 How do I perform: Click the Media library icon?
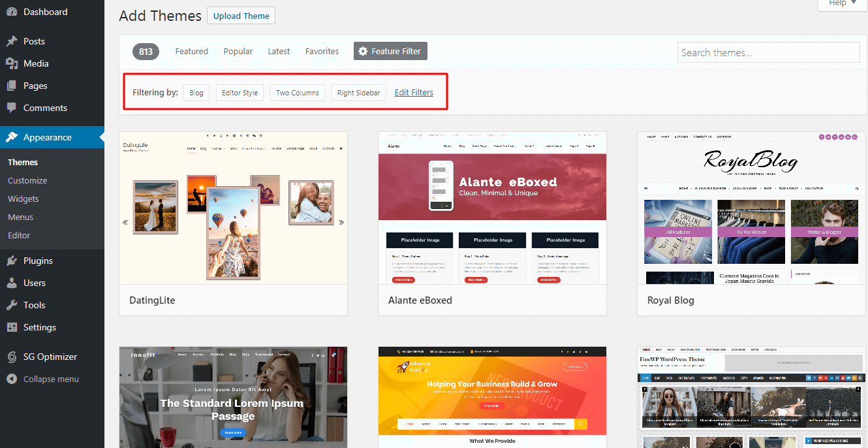pyautogui.click(x=12, y=63)
